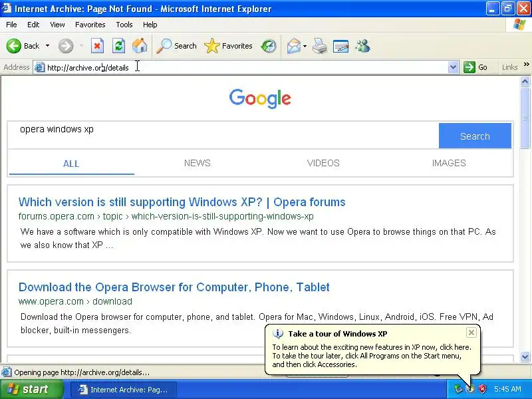
Task: Open the File menu
Action: pos(11,25)
